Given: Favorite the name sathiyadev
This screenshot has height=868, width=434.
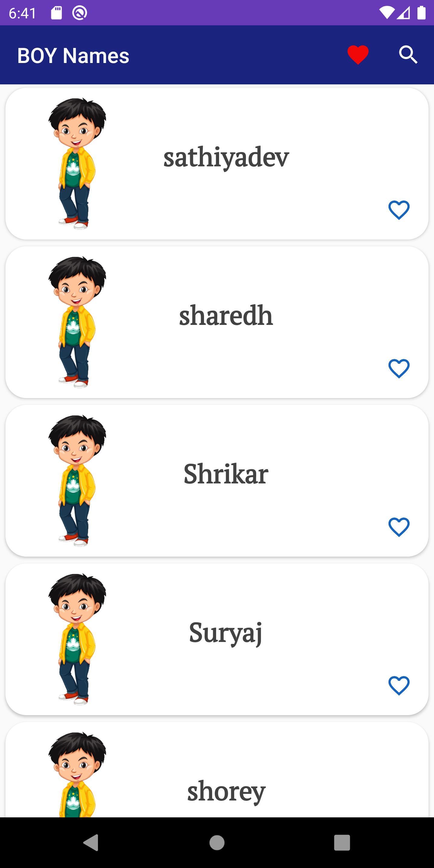Looking at the screenshot, I should coord(399,210).
